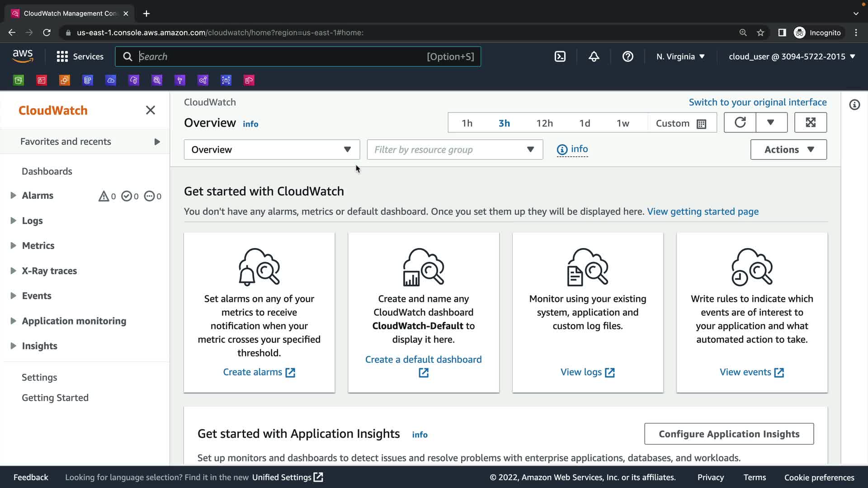Expand the Metrics navigation section
The height and width of the screenshot is (488, 868).
(x=13, y=246)
